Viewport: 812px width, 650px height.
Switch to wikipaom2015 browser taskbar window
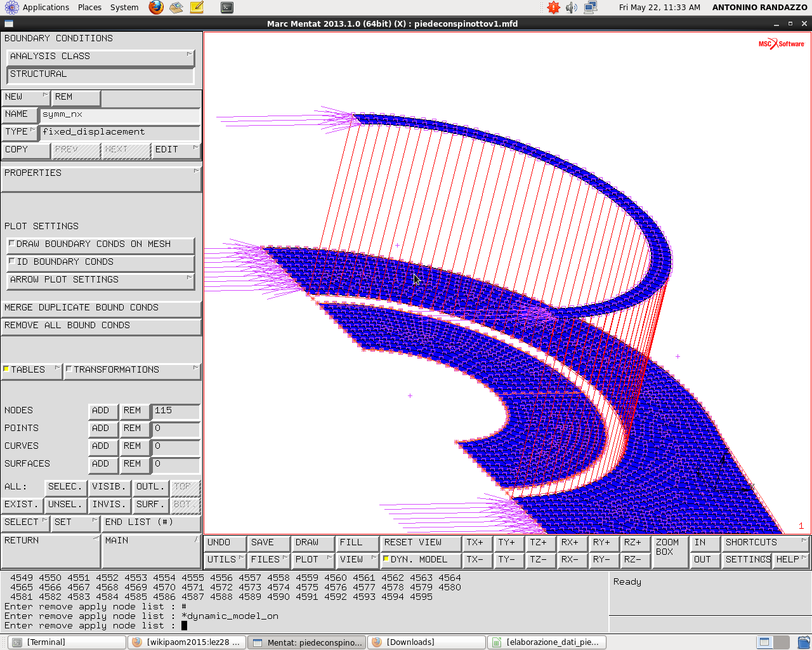pyautogui.click(x=187, y=642)
